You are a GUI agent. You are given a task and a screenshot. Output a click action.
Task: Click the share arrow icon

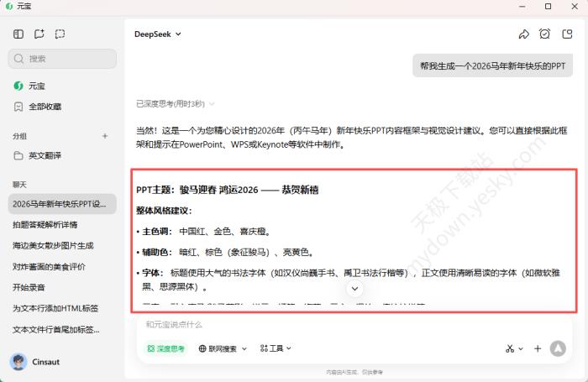point(523,34)
